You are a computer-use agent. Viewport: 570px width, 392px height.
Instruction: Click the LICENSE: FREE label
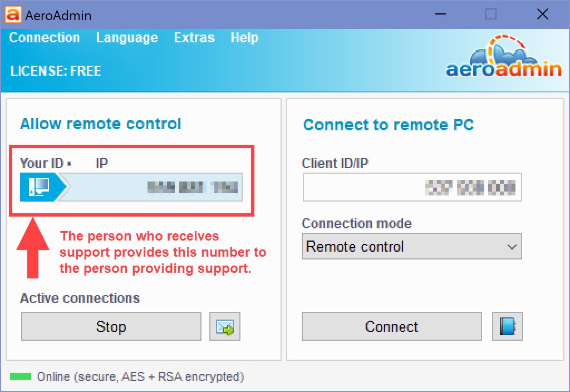click(x=56, y=71)
